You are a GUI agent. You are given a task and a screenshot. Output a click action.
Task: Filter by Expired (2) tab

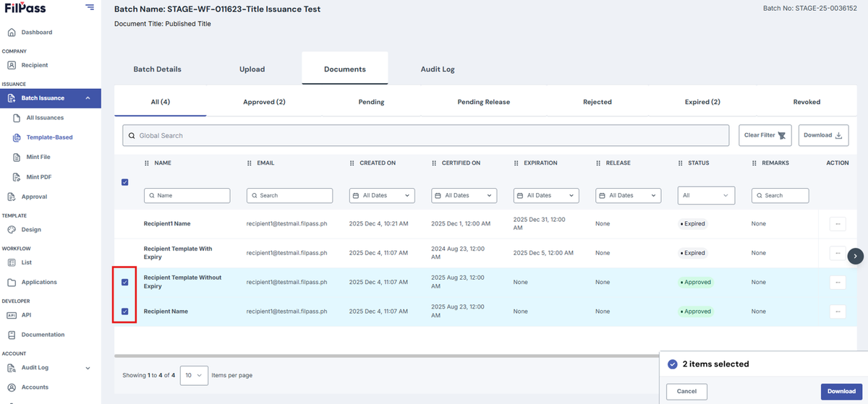tap(702, 102)
